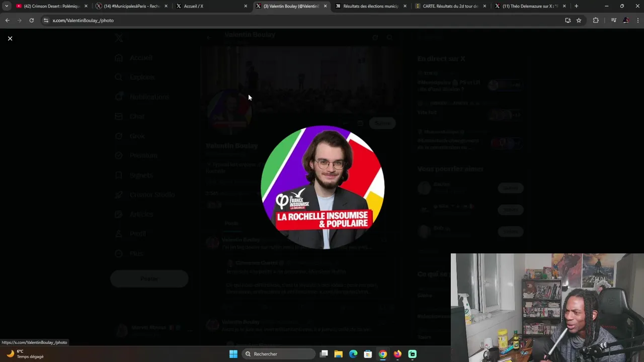Open Microsoft Store from the taskbar
The height and width of the screenshot is (362, 644).
[368, 354]
